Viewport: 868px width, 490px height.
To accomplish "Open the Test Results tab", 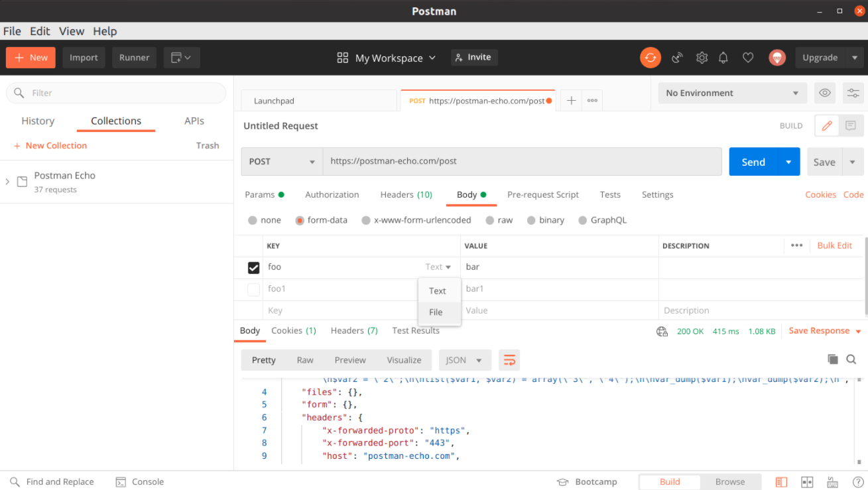I will [x=416, y=330].
